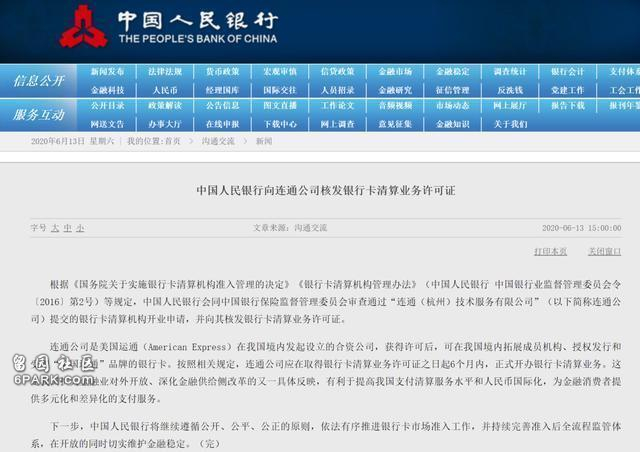640x452 pixels.
Task: Click the 信息公开 section header
Action: (38, 81)
